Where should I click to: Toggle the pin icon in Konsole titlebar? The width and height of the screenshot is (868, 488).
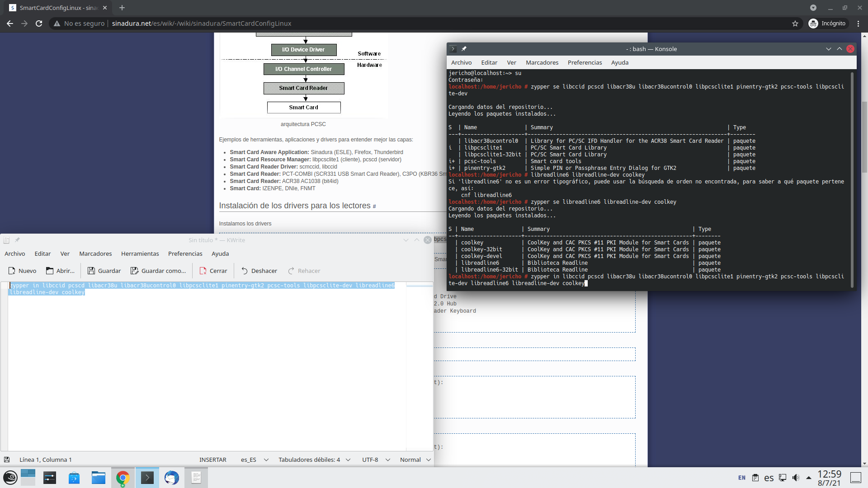[x=464, y=49]
